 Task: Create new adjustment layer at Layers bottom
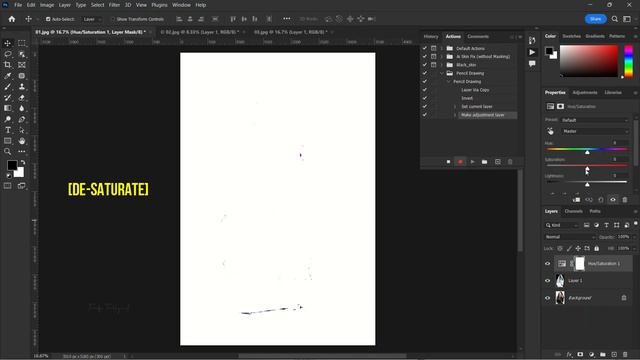pos(591,354)
